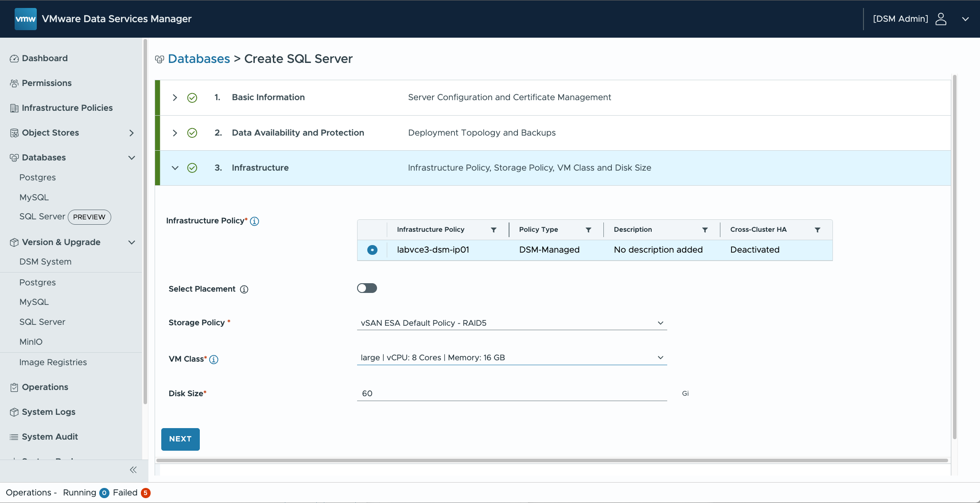Filter the Cross-Cluster HA column

click(x=817, y=230)
